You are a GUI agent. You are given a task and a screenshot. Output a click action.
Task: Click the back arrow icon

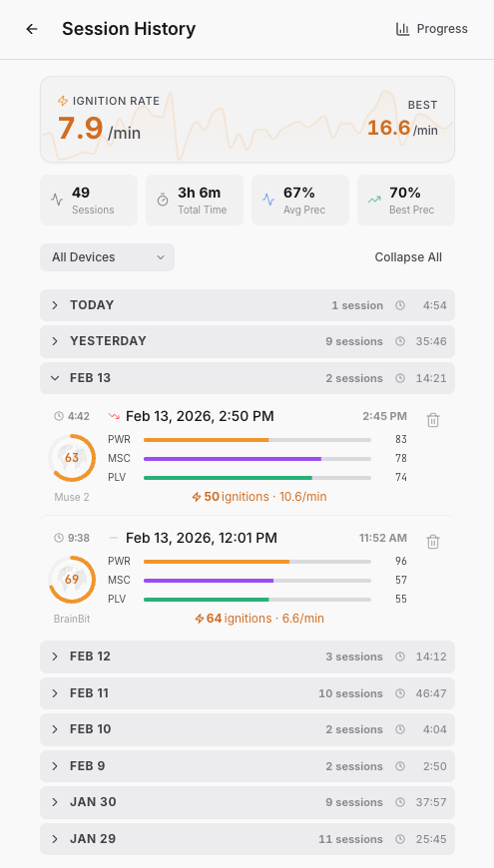pyautogui.click(x=32, y=29)
